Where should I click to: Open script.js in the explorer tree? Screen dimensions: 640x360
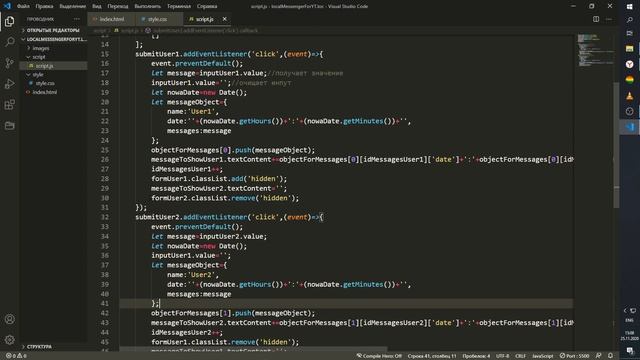point(44,66)
